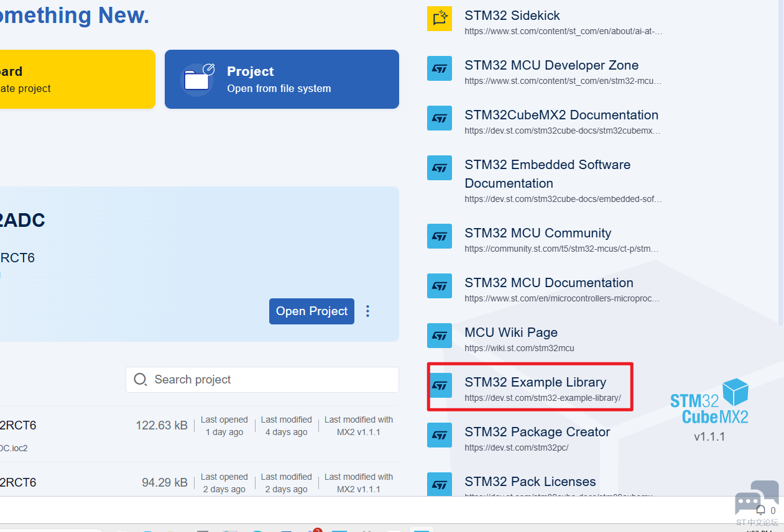The image size is (784, 532).
Task: Click ST icon beside STM32 MCU Documentation
Action: coord(440,286)
